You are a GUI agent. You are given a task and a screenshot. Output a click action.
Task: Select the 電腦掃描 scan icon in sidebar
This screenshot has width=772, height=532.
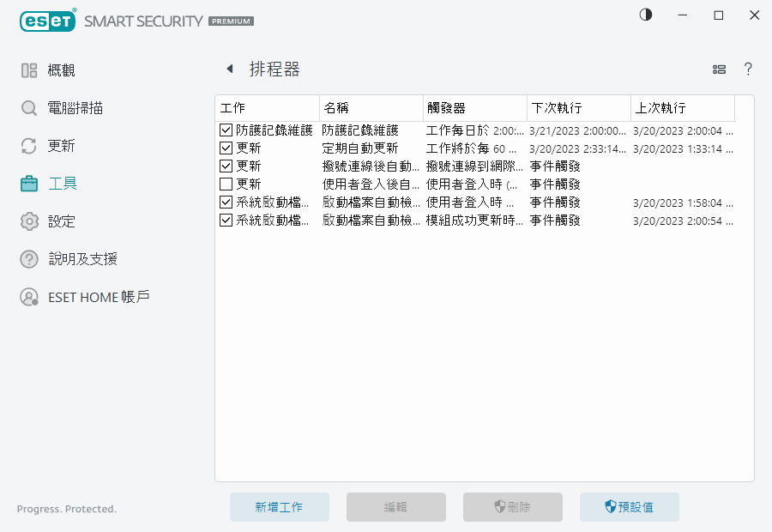tap(27, 107)
